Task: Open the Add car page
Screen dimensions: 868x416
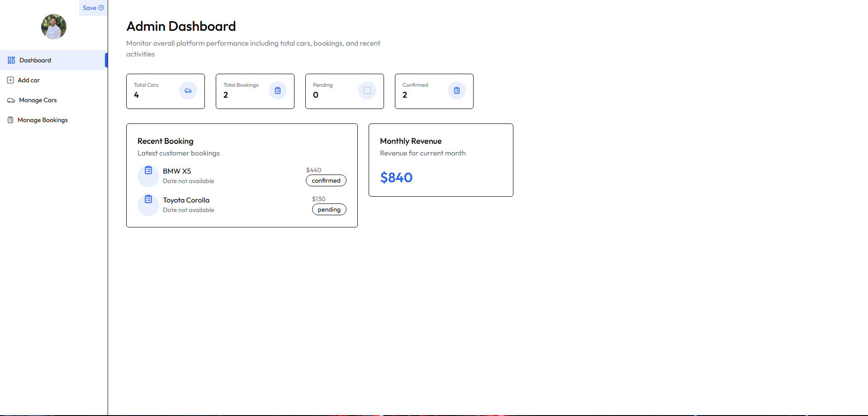Action: pos(29,80)
